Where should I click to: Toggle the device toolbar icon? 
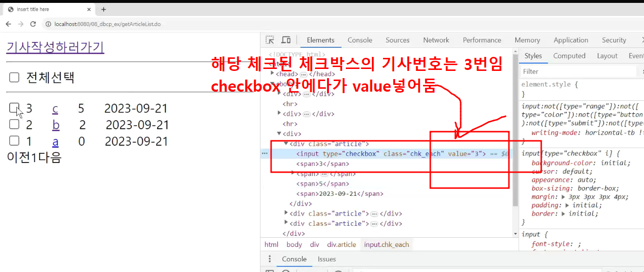coord(286,40)
